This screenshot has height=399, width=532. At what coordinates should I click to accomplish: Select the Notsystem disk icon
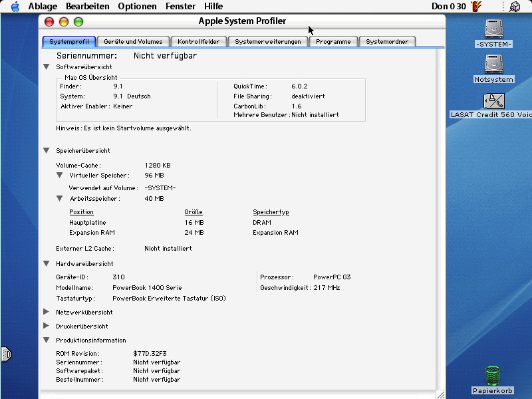(493, 64)
